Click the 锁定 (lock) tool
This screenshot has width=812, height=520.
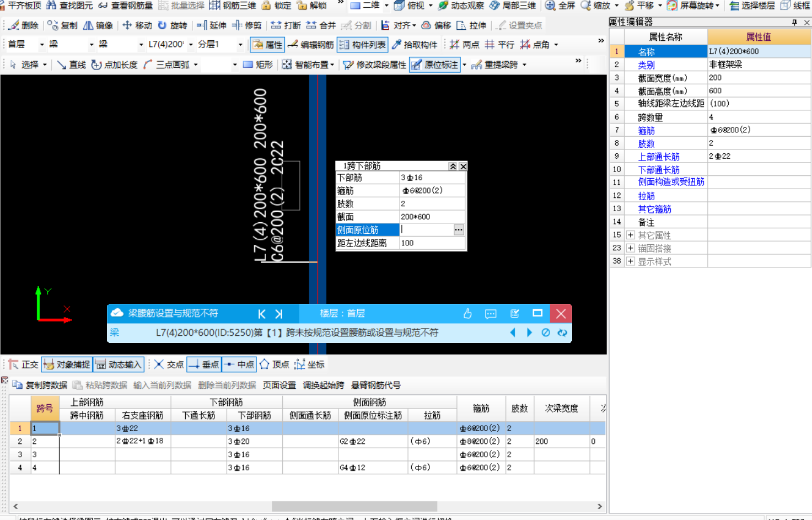tap(276, 6)
